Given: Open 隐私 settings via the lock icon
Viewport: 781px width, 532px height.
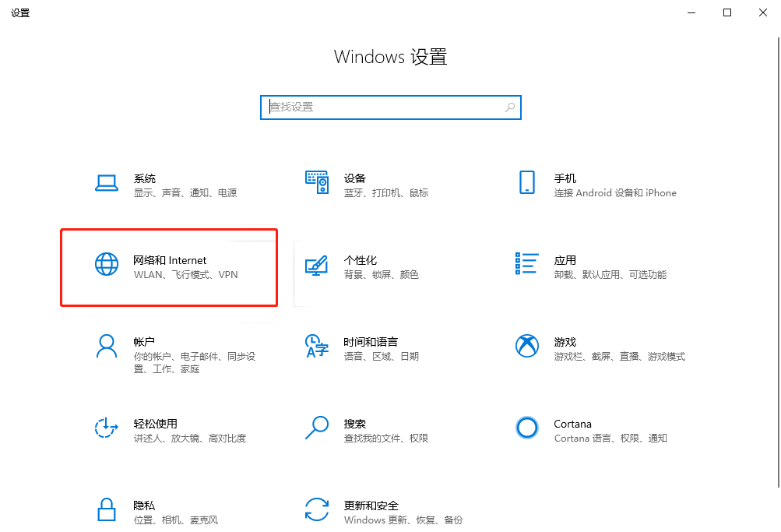Looking at the screenshot, I should (x=107, y=510).
